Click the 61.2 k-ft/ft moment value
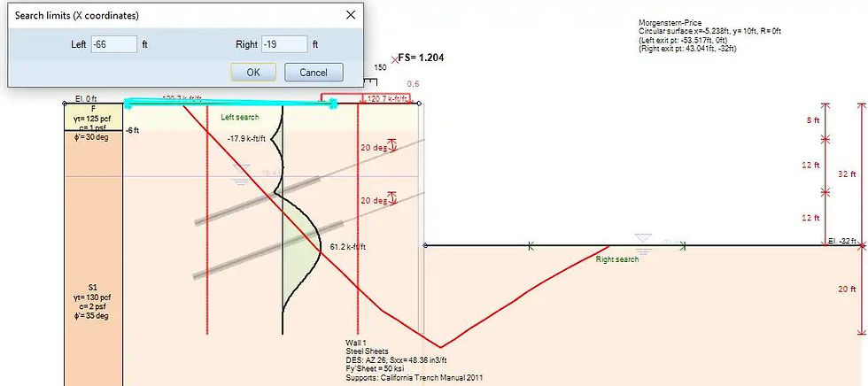 (x=347, y=247)
